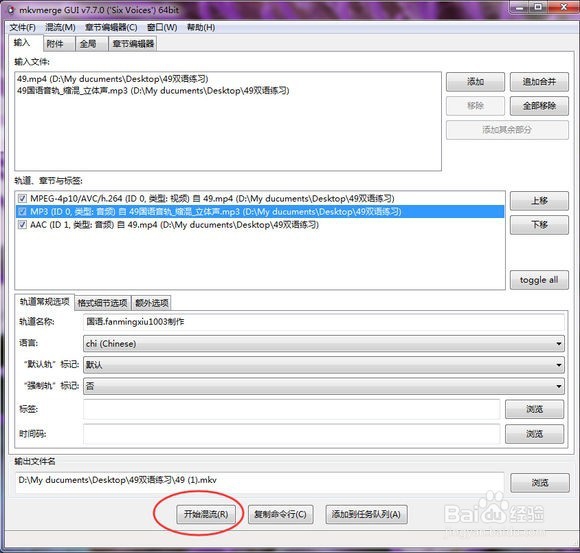
Task: Select the MP3 (ID 0) audio track row
Action: [260, 212]
